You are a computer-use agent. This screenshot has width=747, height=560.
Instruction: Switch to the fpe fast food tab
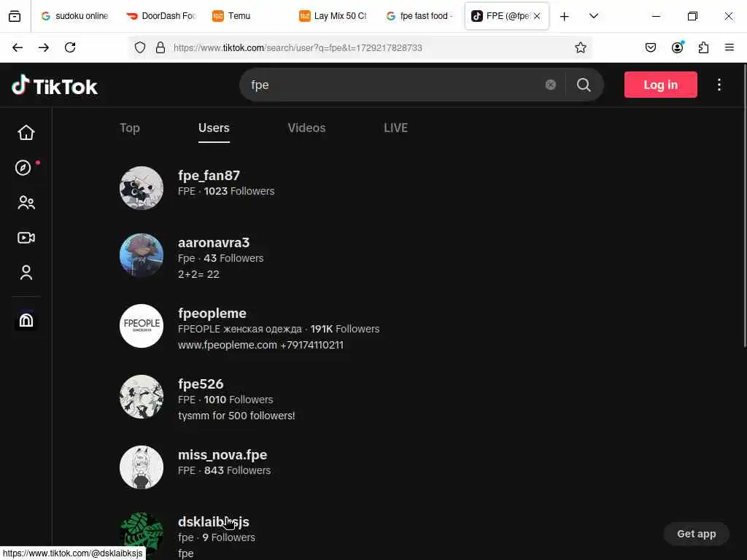click(x=421, y=16)
